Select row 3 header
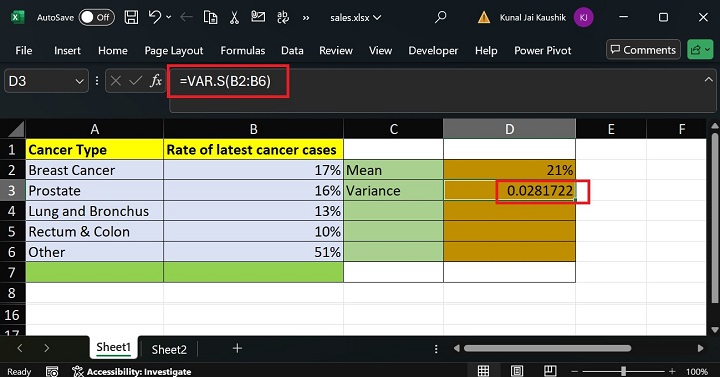The height and width of the screenshot is (377, 720). pos(12,191)
